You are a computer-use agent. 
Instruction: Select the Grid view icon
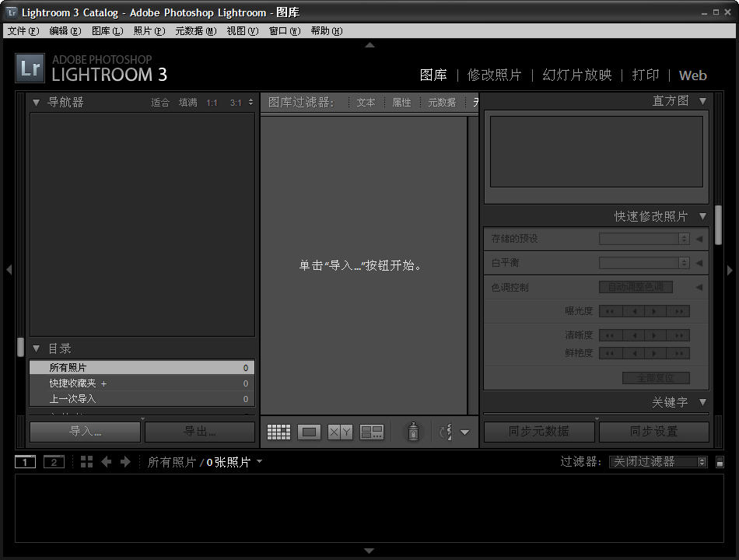[278, 432]
